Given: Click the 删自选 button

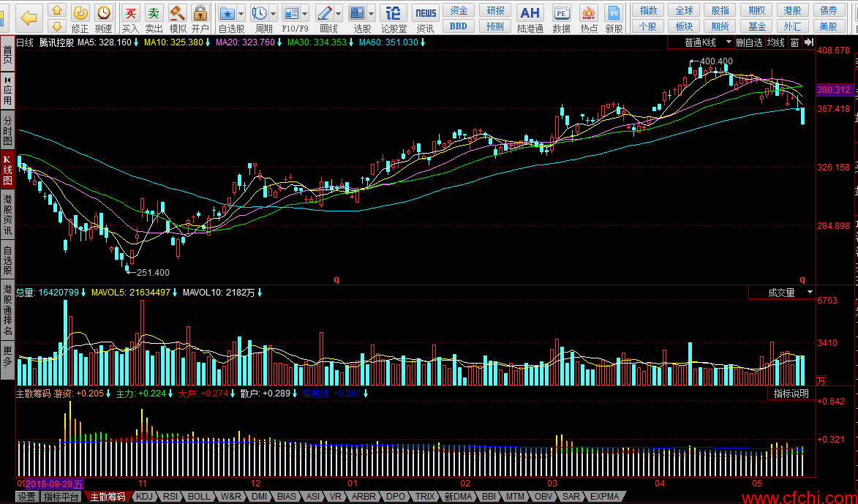Looking at the screenshot, I should point(749,42).
